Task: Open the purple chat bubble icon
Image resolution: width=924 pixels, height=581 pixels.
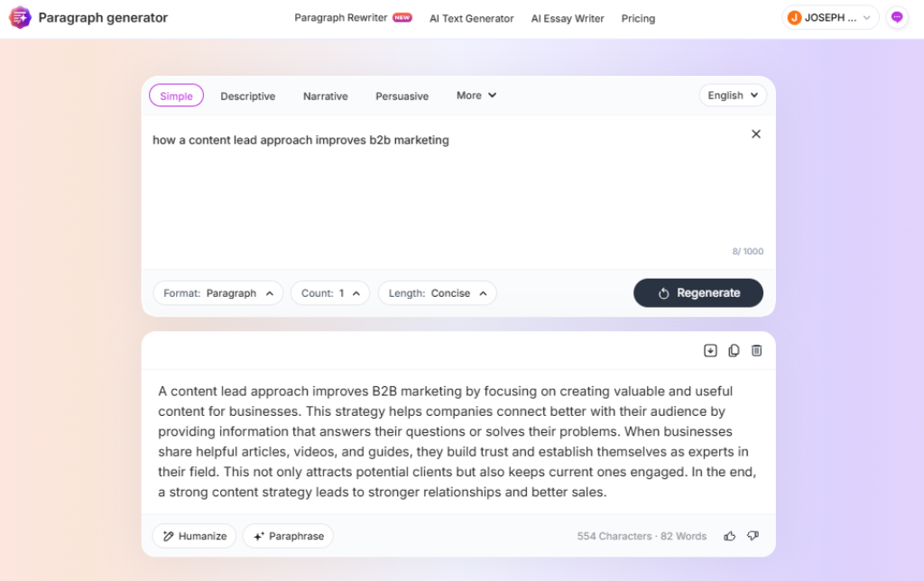Action: pos(897,18)
